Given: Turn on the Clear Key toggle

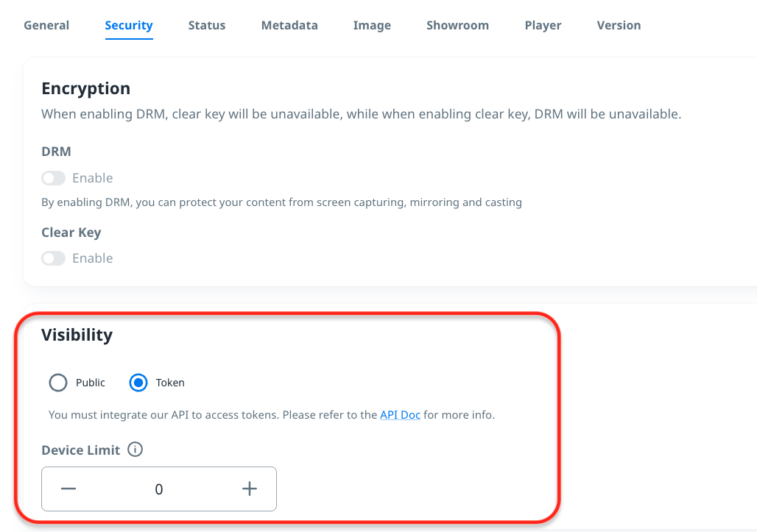Looking at the screenshot, I should click(54, 258).
